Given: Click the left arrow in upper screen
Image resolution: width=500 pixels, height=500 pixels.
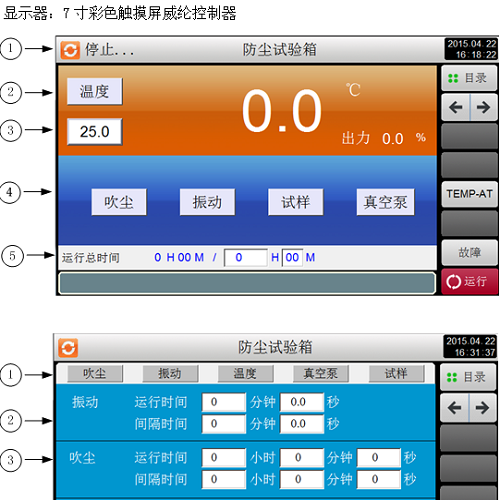Looking at the screenshot, I should coord(455,107).
